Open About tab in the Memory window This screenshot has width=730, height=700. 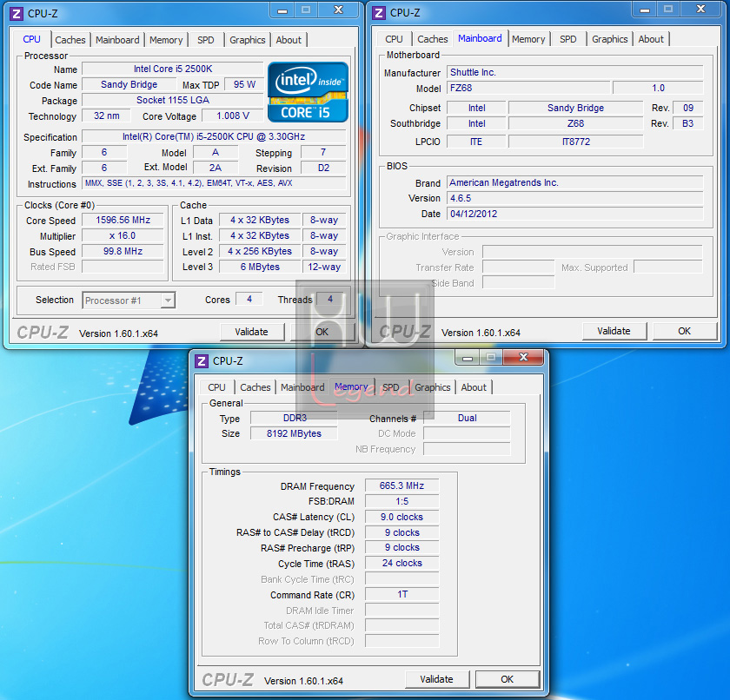(474, 387)
